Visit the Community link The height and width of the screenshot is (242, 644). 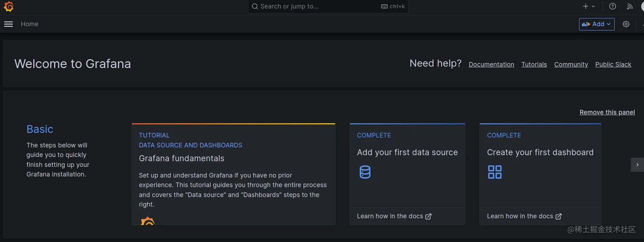pyautogui.click(x=571, y=65)
